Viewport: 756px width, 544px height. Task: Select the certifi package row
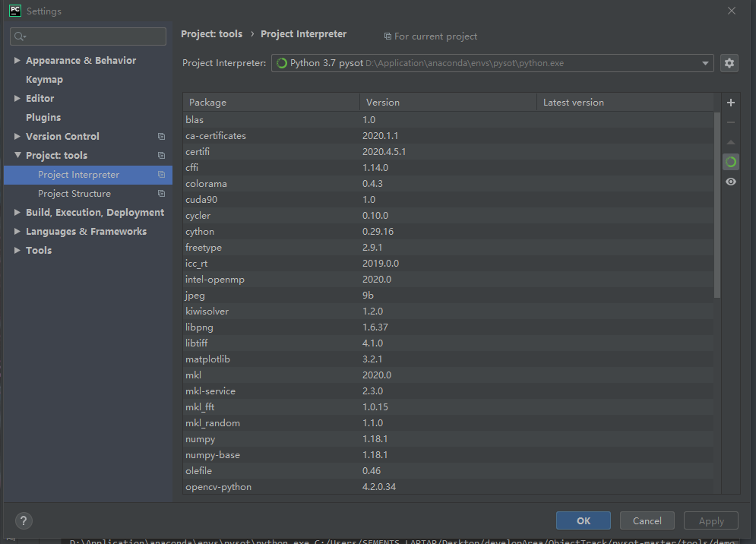coord(448,151)
